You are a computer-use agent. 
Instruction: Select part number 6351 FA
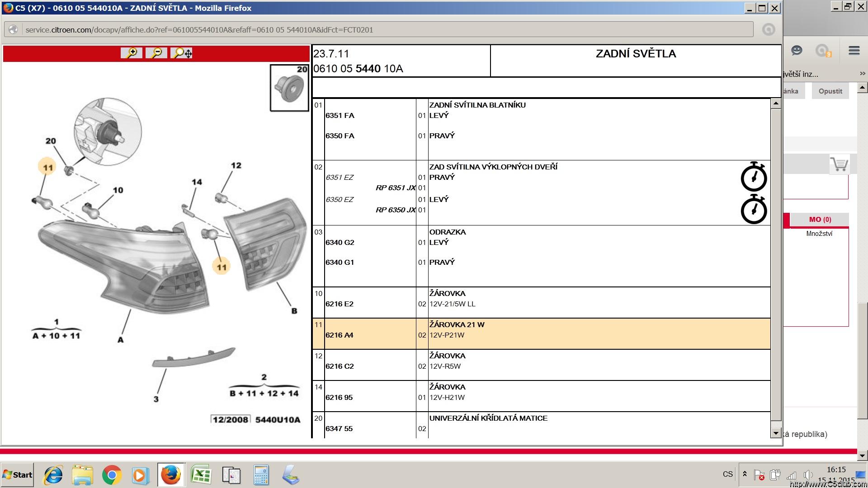340,116
